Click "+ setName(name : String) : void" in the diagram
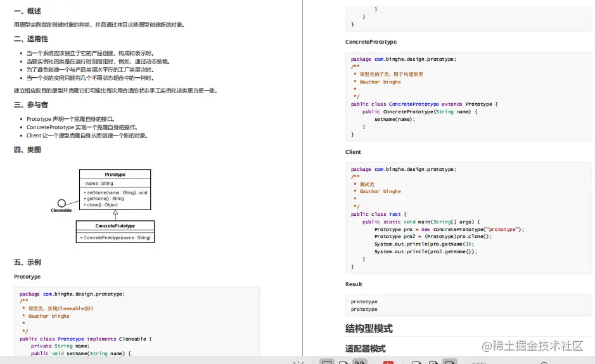This screenshot has height=364, width=595. pyautogui.click(x=115, y=192)
